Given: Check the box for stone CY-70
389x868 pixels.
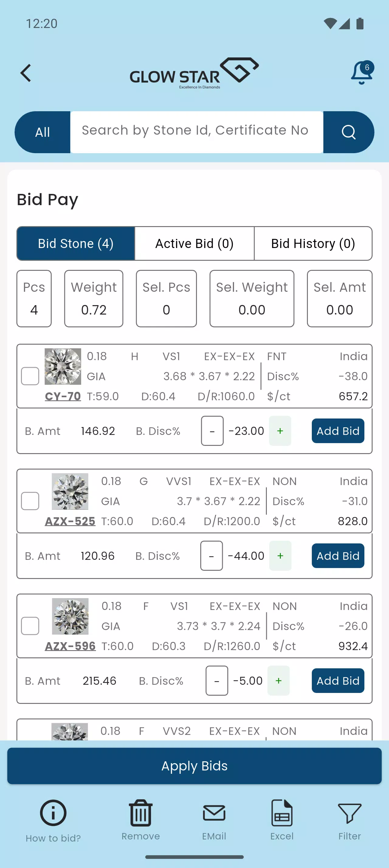Looking at the screenshot, I should pos(30,376).
